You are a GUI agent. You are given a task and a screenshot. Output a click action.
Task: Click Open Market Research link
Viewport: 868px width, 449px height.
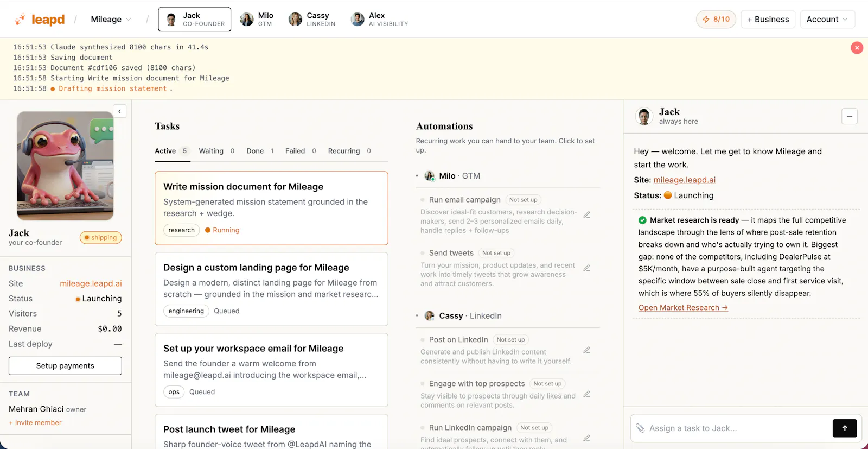pos(683,308)
